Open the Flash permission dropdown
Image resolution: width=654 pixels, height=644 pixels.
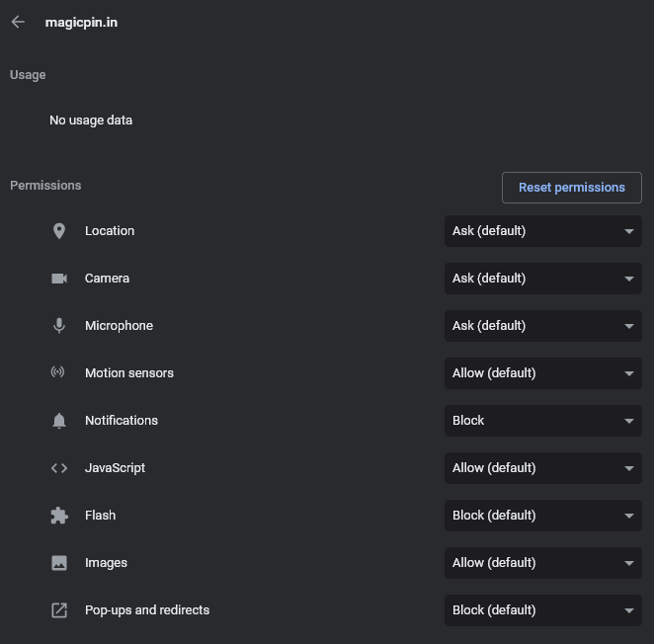543,516
